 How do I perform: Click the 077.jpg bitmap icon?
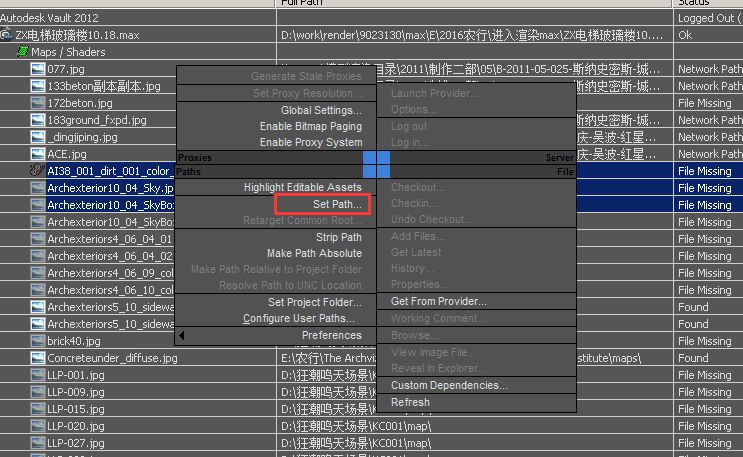click(x=38, y=69)
